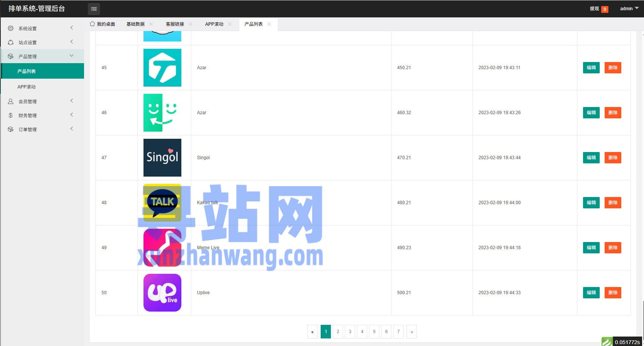Select APP滚动 in the sidebar
Image resolution: width=644 pixels, height=346 pixels.
click(42, 87)
